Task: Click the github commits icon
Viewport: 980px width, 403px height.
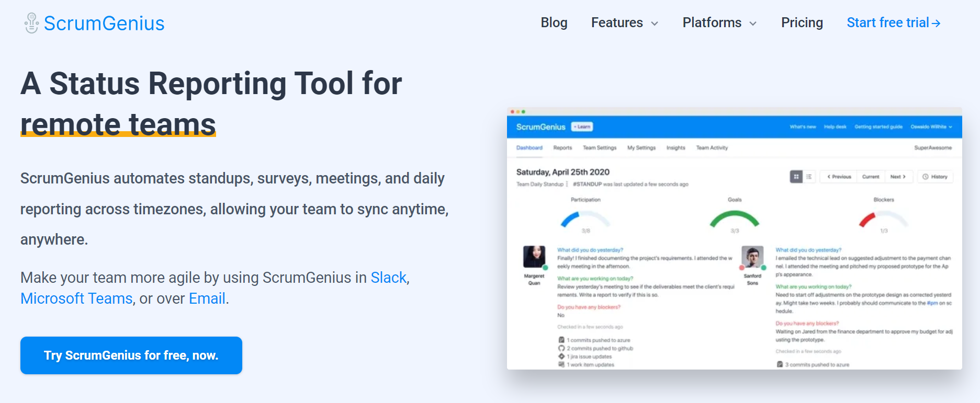Action: (x=561, y=348)
